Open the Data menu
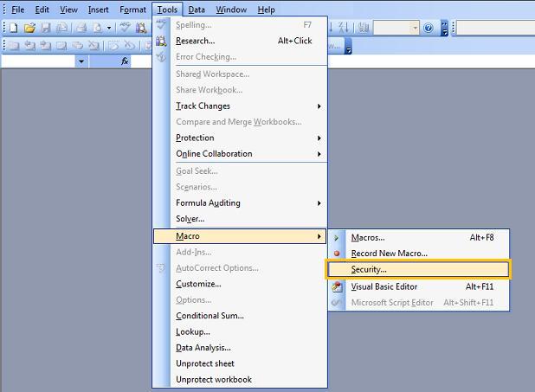This screenshot has width=535, height=392. (x=197, y=10)
